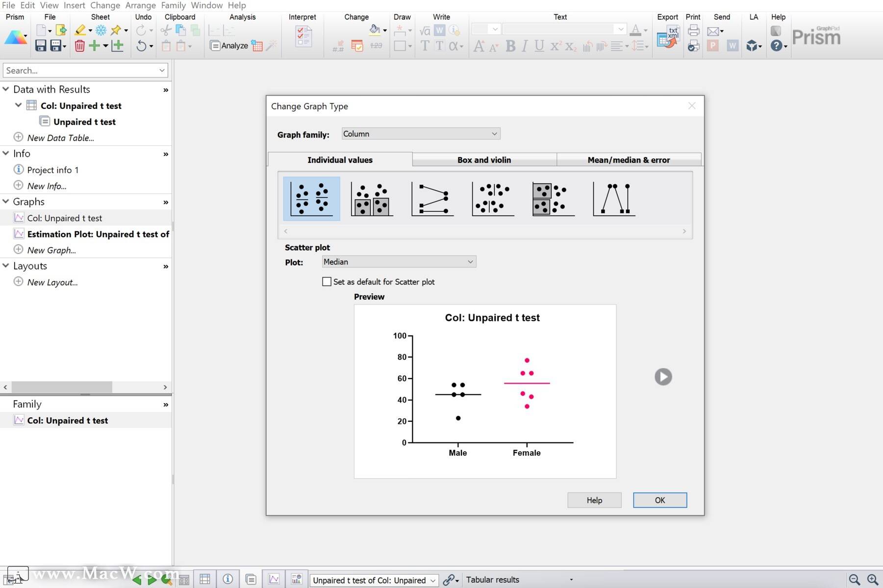Open the Graph family dropdown
Screen dimensions: 883x588
421,134
